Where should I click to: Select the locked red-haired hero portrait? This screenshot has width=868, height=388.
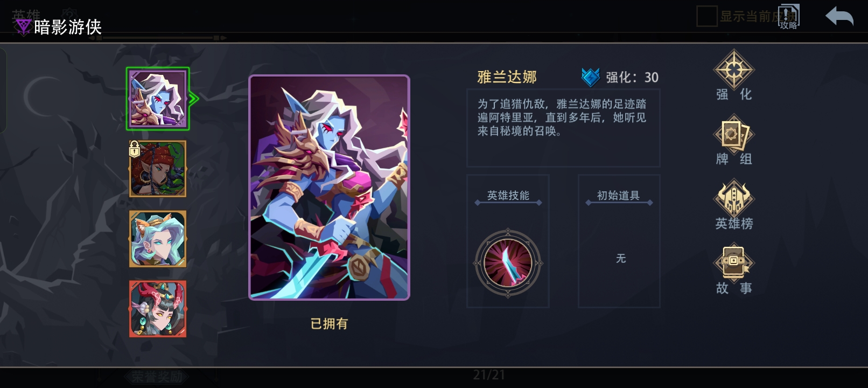158,169
